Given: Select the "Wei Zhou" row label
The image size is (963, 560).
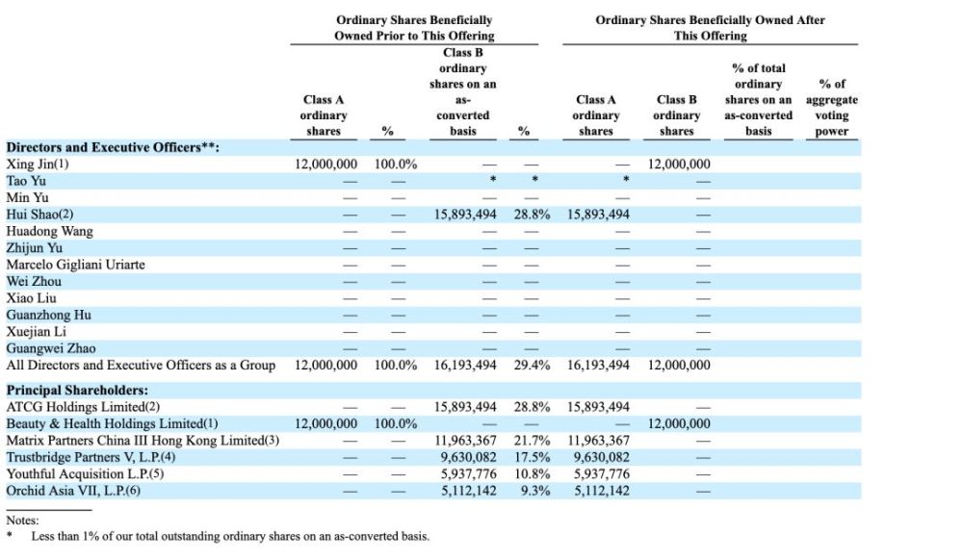Looking at the screenshot, I should coord(34,282).
